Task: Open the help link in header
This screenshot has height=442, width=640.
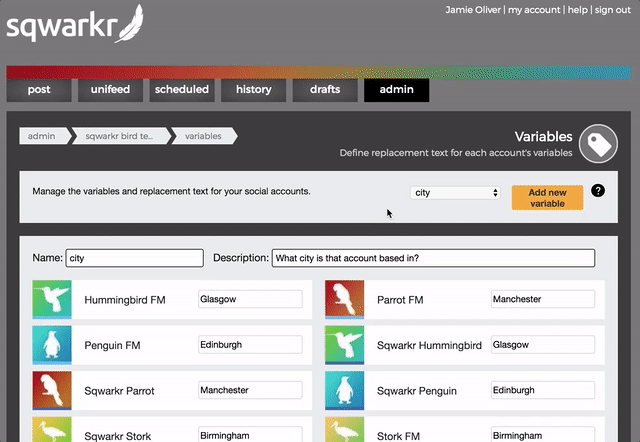Action: 578,10
